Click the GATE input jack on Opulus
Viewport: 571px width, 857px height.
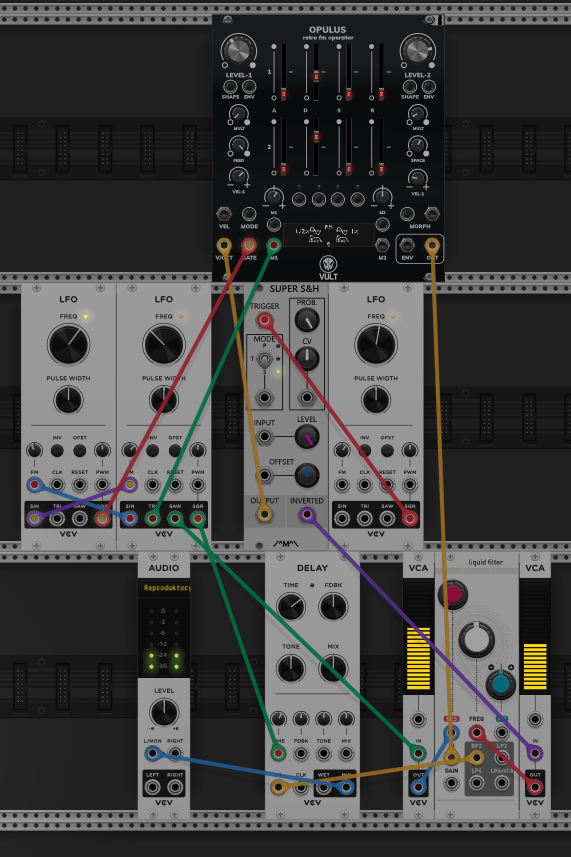(249, 245)
